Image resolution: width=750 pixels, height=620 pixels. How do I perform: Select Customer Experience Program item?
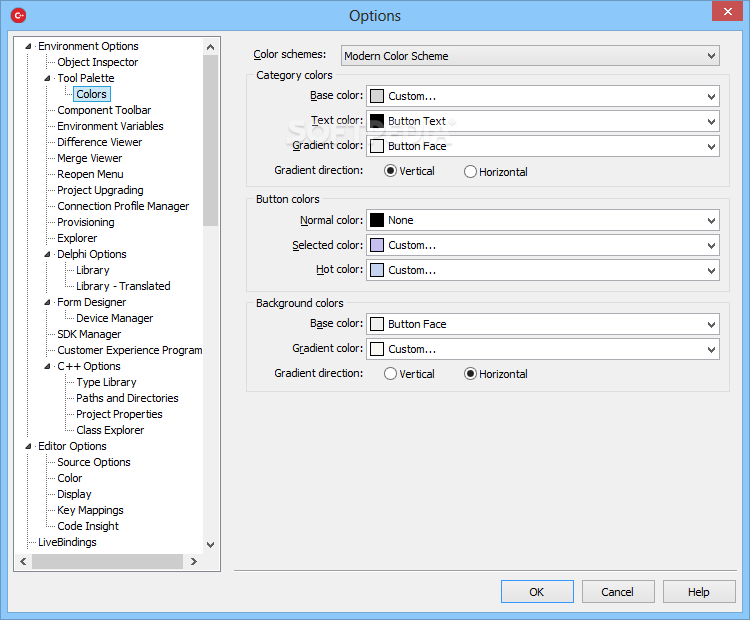click(x=130, y=350)
